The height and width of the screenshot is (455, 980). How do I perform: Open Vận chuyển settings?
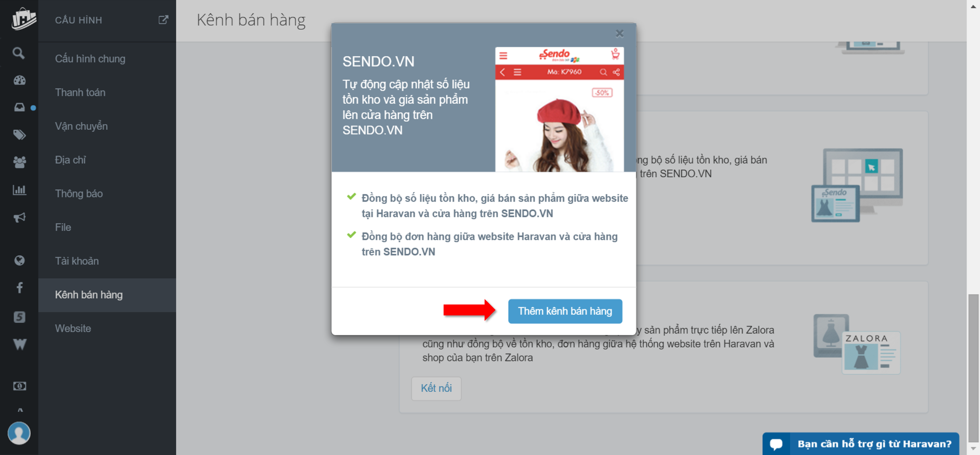81,126
